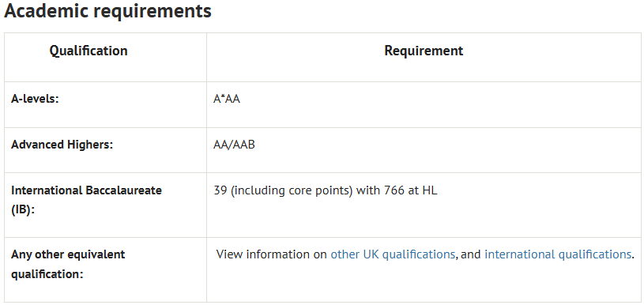Image resolution: width=644 pixels, height=305 pixels.
Task: Click the and text between the two links
Action: [471, 254]
